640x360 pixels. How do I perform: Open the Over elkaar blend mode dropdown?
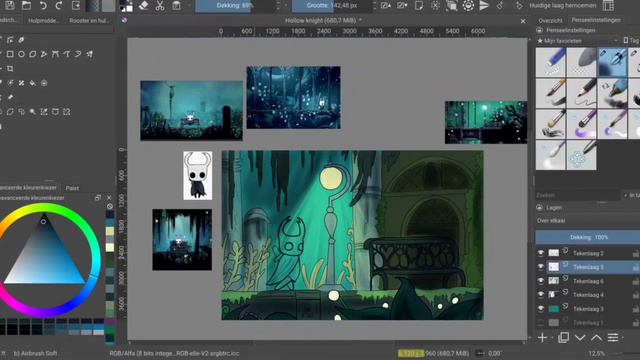click(x=588, y=220)
